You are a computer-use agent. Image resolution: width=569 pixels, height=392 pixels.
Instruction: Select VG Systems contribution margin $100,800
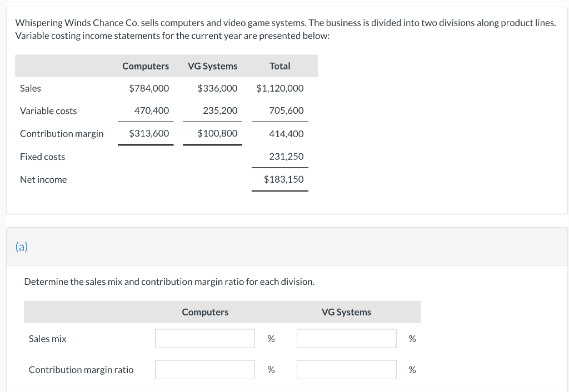(217, 133)
